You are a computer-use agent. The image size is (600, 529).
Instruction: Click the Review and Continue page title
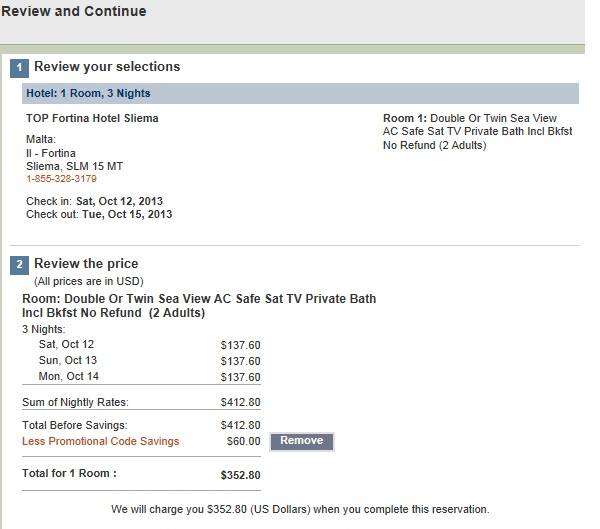tap(74, 11)
